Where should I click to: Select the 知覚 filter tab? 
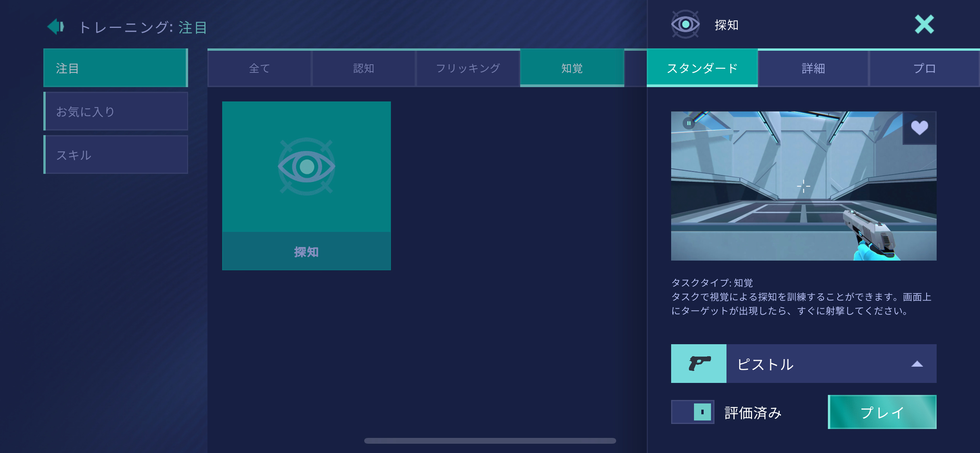pos(572,69)
